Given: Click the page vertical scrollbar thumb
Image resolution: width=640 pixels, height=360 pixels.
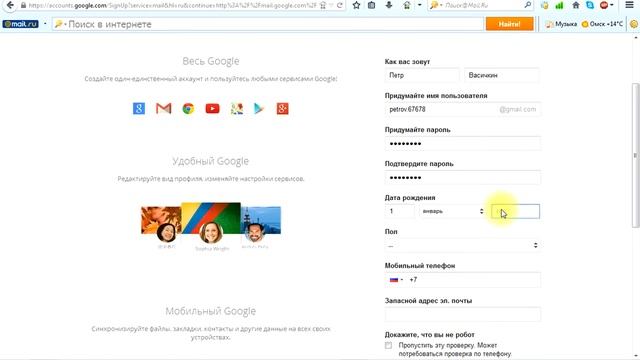Looking at the screenshot, I should click(x=635, y=155).
